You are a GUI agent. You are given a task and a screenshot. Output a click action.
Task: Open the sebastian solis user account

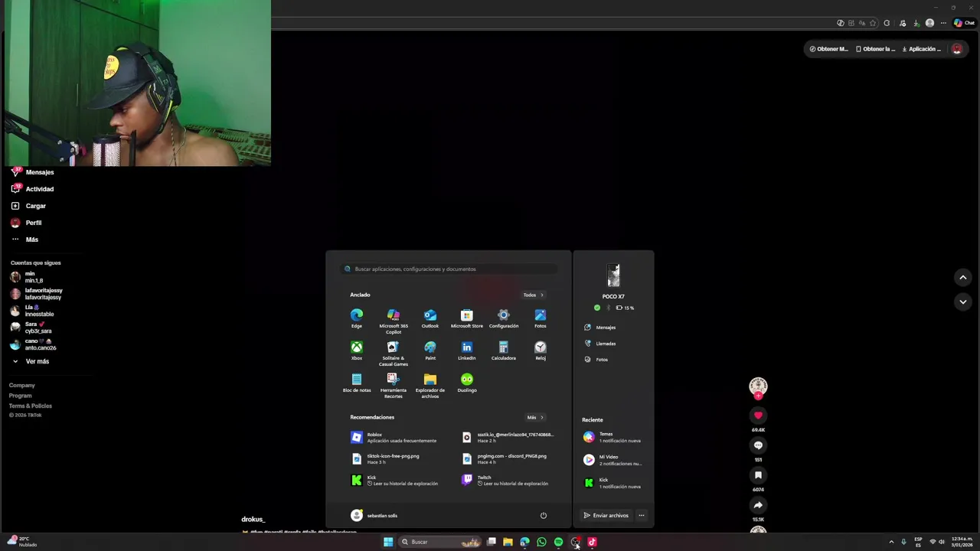(x=374, y=515)
